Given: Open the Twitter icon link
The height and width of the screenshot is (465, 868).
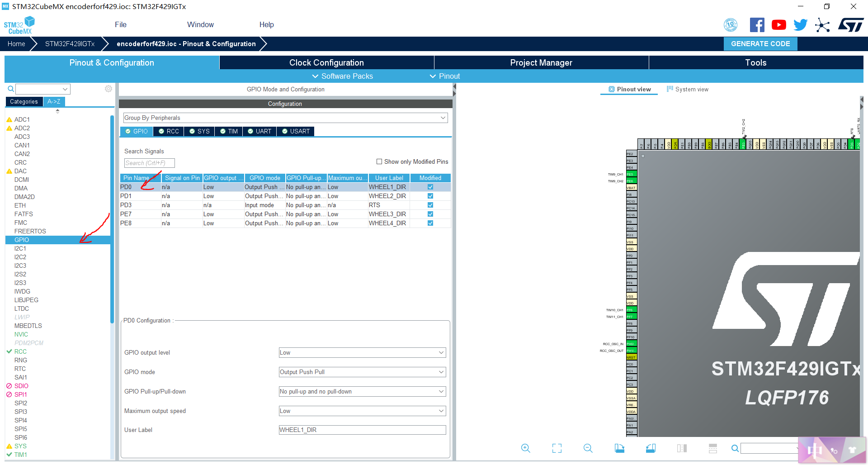Looking at the screenshot, I should coord(800,25).
